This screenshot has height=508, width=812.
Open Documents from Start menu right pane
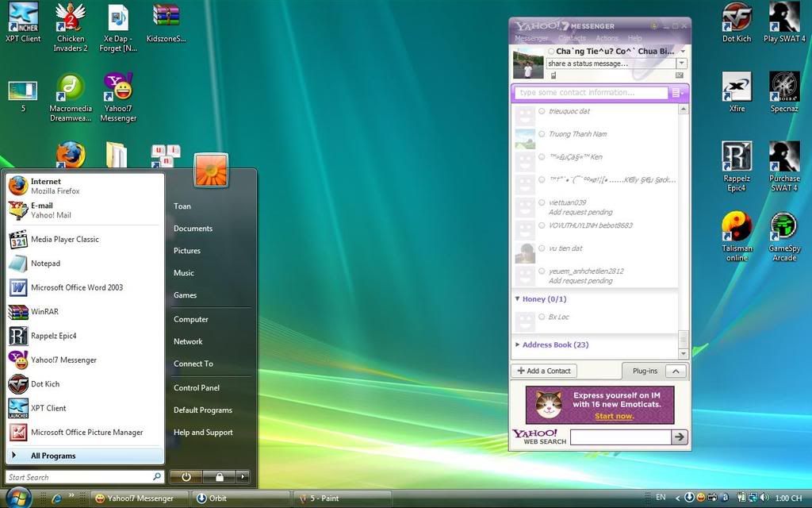193,229
